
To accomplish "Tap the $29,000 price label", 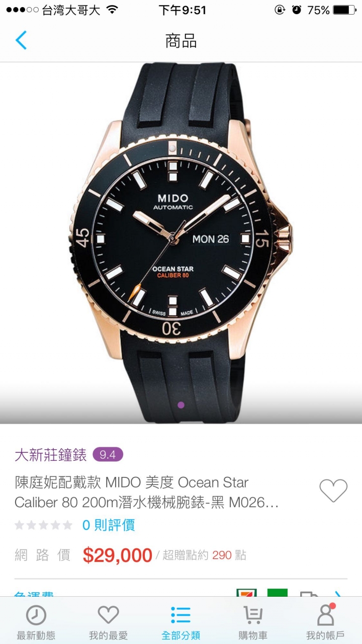I will [118, 555].
